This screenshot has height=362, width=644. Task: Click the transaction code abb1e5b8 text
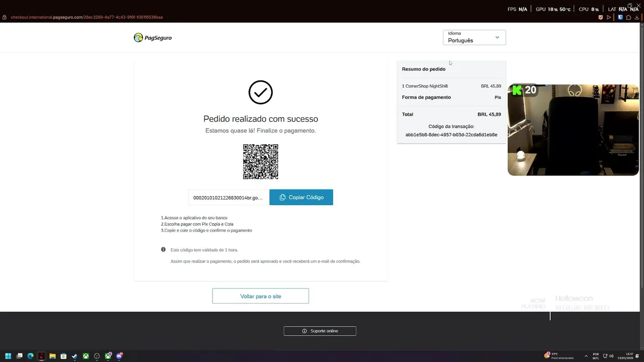pos(451,135)
